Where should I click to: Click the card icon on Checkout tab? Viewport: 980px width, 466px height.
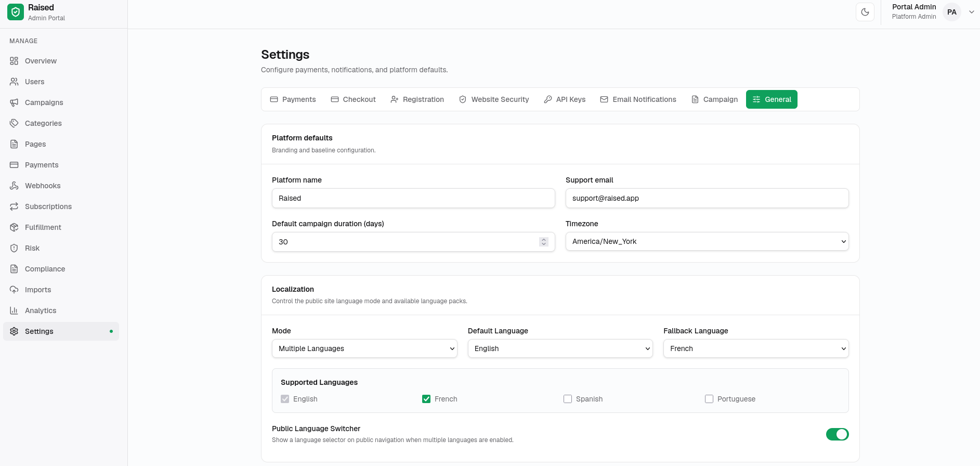[x=335, y=99]
